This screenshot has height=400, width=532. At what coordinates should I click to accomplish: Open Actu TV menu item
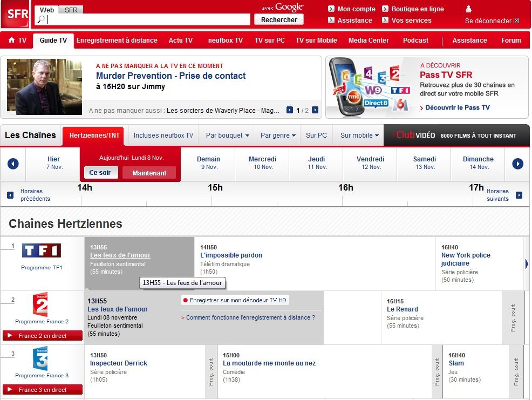click(181, 40)
